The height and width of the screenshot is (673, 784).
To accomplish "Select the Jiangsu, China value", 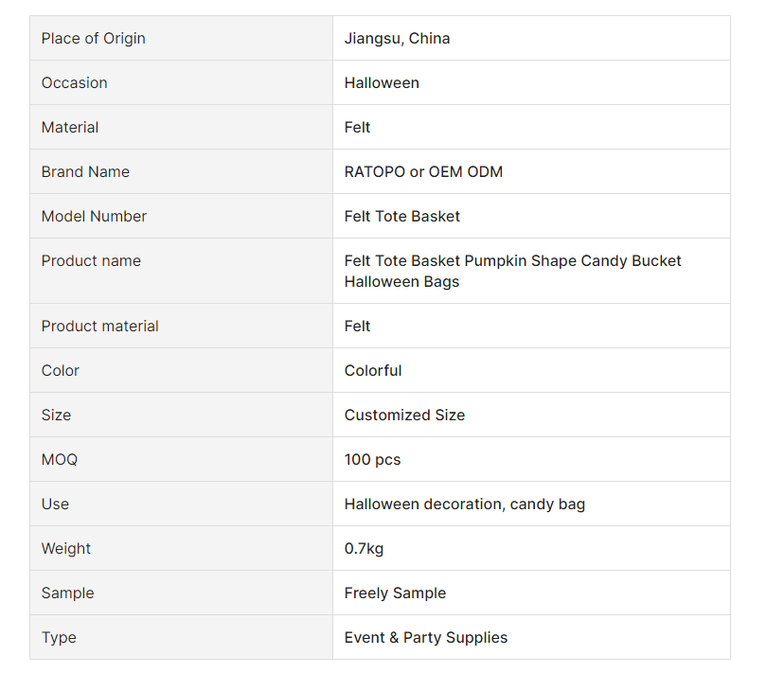I will 397,39.
